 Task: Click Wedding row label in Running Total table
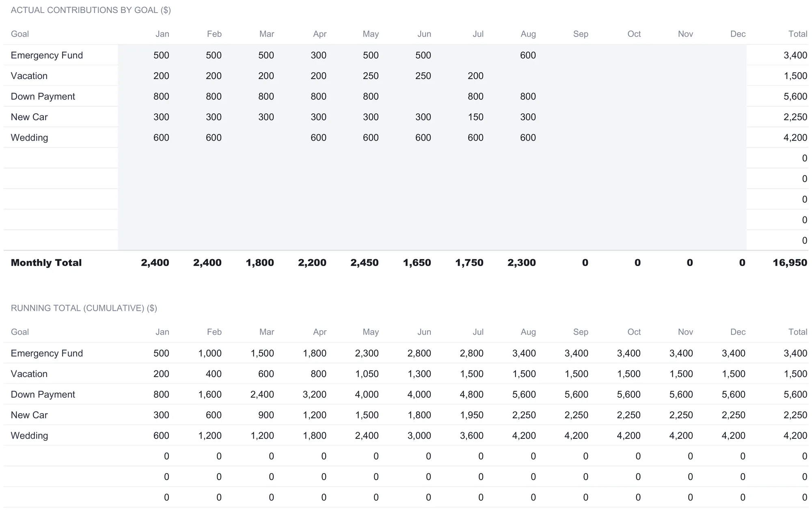click(x=29, y=436)
